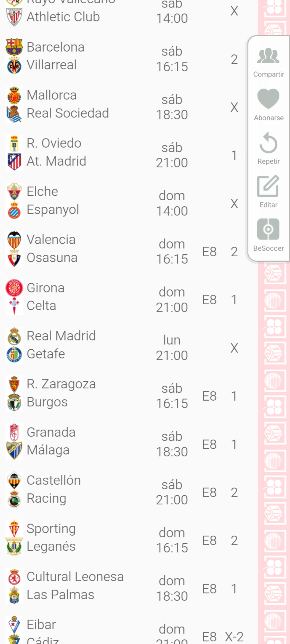
Task: Click the Real Madrid club crest
Action: click(x=14, y=336)
